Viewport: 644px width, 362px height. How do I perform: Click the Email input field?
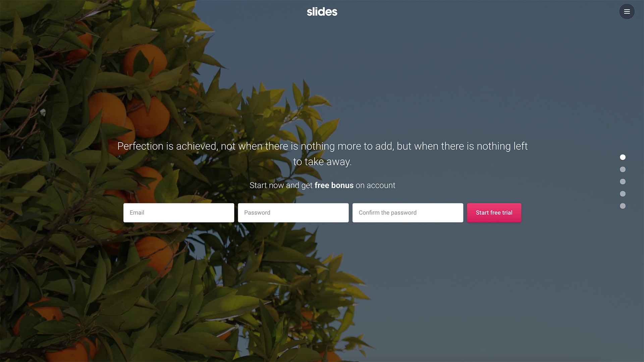click(x=179, y=213)
